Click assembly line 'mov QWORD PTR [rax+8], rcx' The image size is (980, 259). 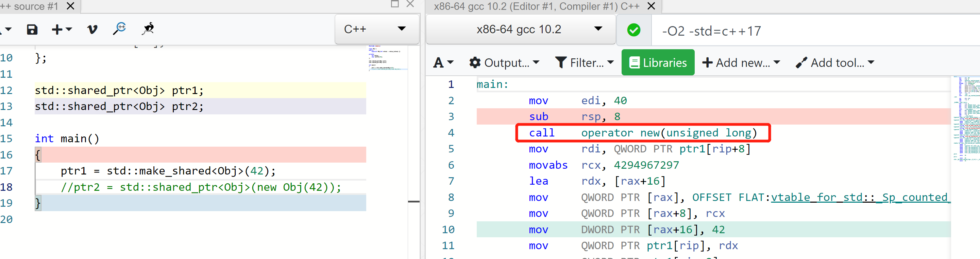click(627, 214)
